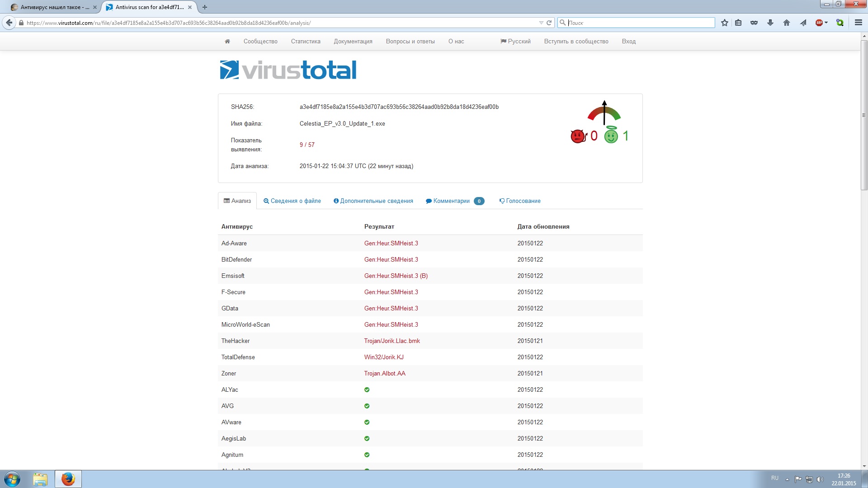This screenshot has width=868, height=488.
Task: Click the Adblock Plus ABP icon
Action: 819,23
